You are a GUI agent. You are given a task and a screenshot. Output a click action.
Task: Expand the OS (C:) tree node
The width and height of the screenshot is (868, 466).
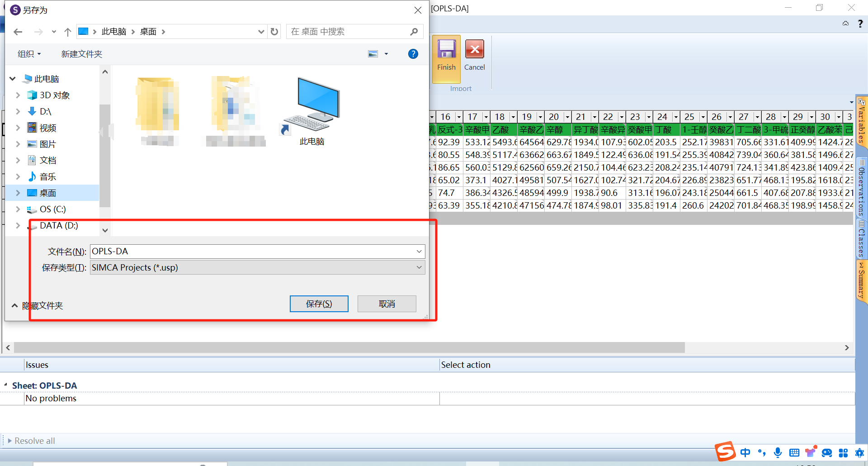pyautogui.click(x=18, y=209)
